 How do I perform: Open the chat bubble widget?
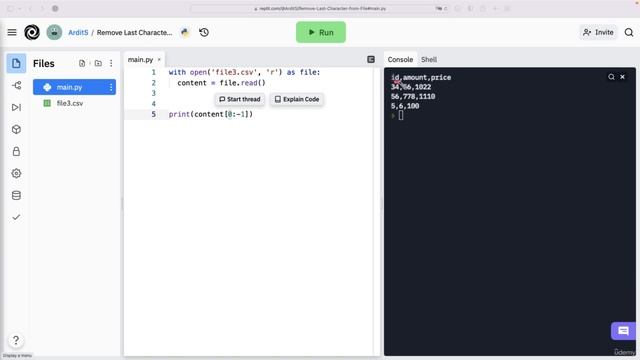tap(623, 331)
